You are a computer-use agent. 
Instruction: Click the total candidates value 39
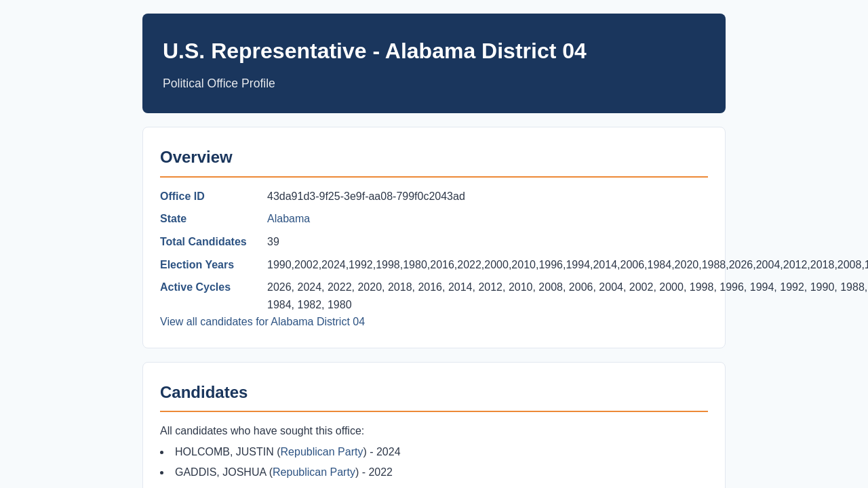(x=273, y=242)
